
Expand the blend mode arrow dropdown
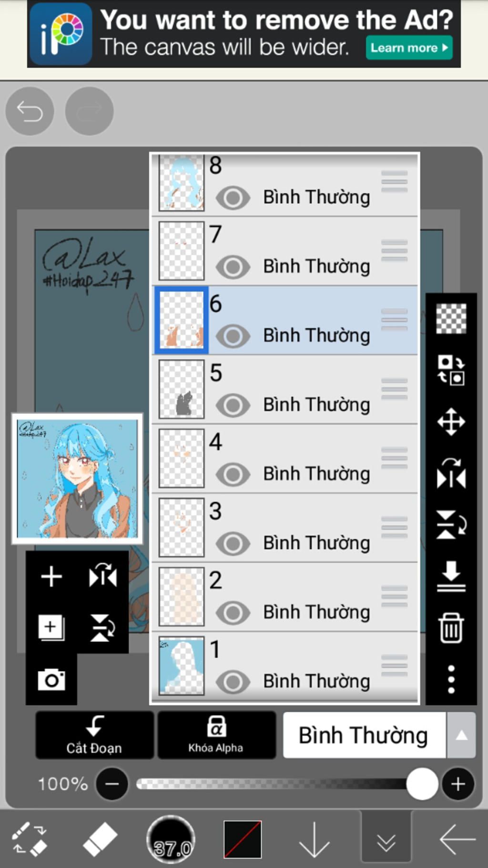click(461, 735)
